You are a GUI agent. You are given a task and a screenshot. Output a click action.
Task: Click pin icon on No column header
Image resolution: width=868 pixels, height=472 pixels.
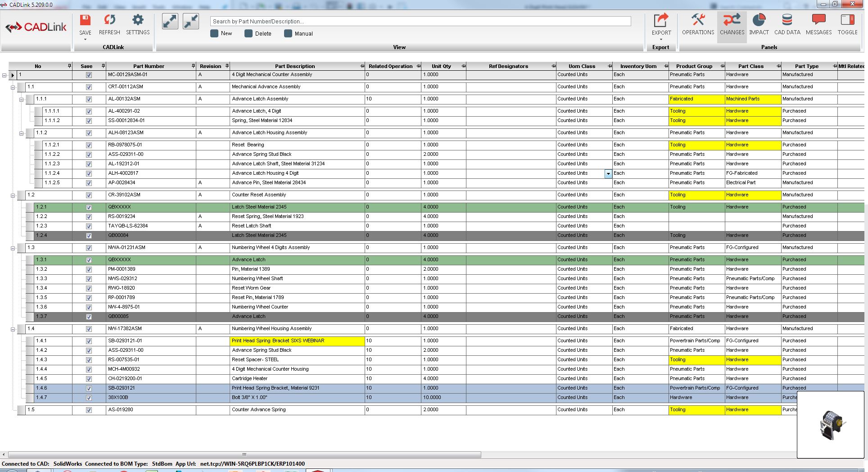click(x=69, y=66)
